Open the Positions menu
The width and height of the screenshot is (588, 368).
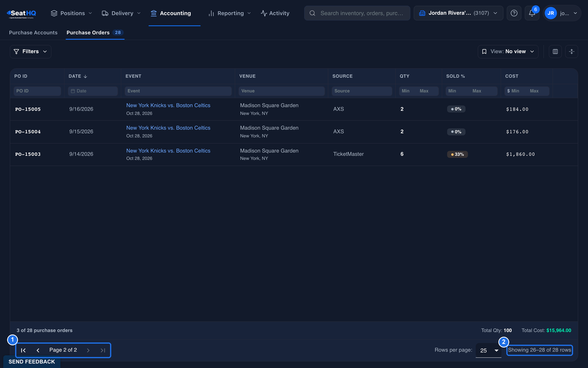click(72, 13)
